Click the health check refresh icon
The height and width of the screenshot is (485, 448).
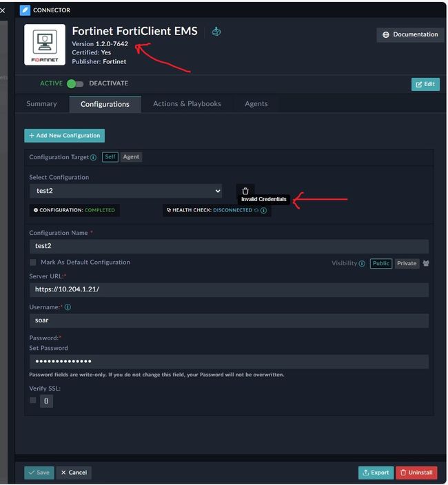click(256, 210)
